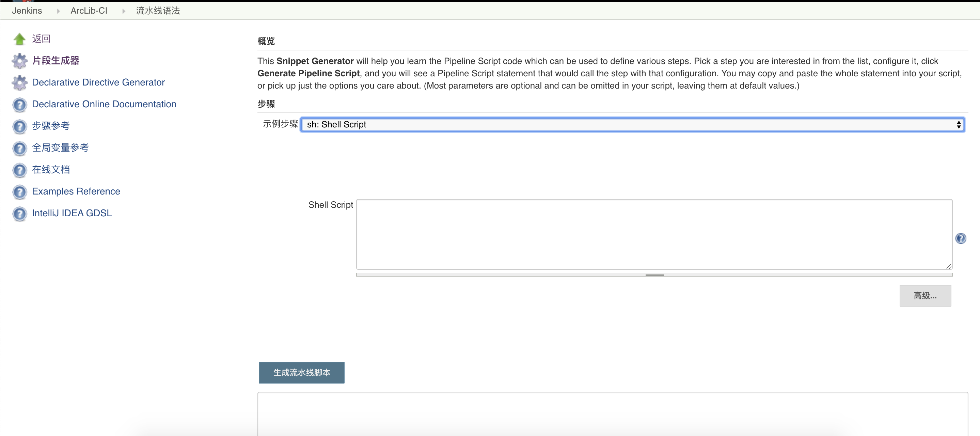Click the question icon beside 全局变量参考

[19, 148]
